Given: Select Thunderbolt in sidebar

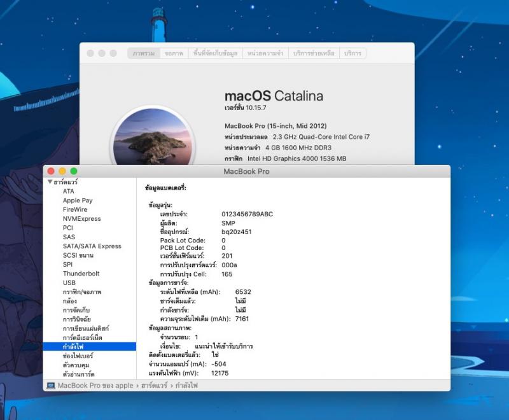Looking at the screenshot, I should (81, 273).
